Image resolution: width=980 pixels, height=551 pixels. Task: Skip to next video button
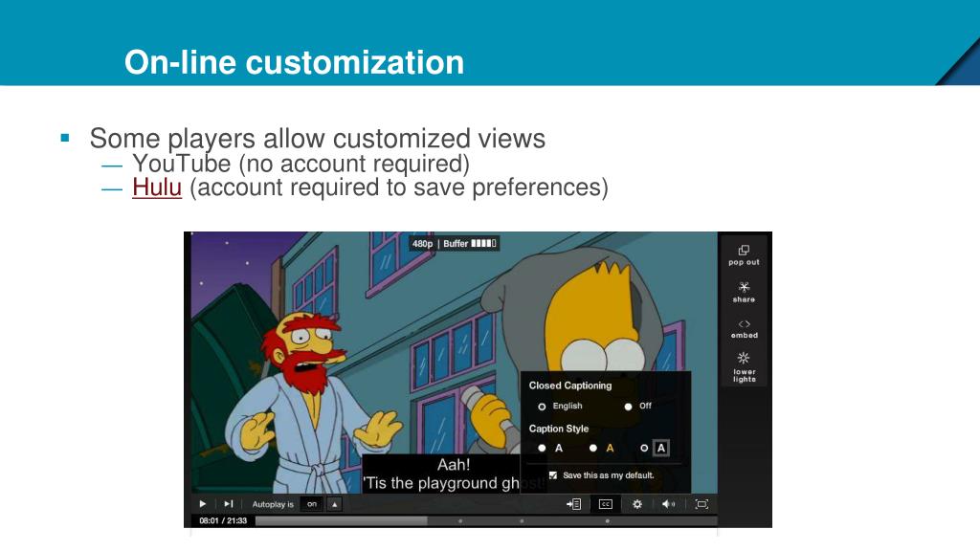click(229, 503)
